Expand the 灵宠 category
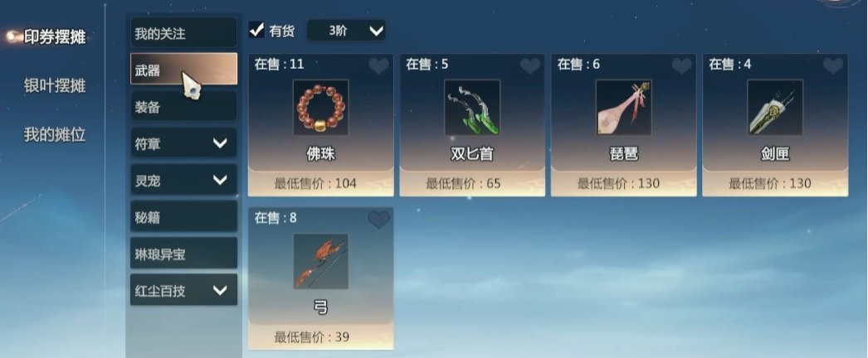 pyautogui.click(x=183, y=180)
